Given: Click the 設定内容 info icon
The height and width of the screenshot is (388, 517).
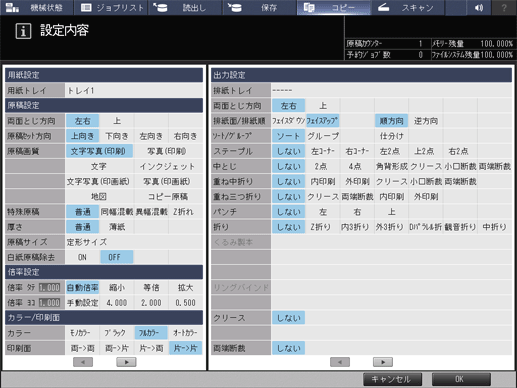Looking at the screenshot, I should click(23, 31).
